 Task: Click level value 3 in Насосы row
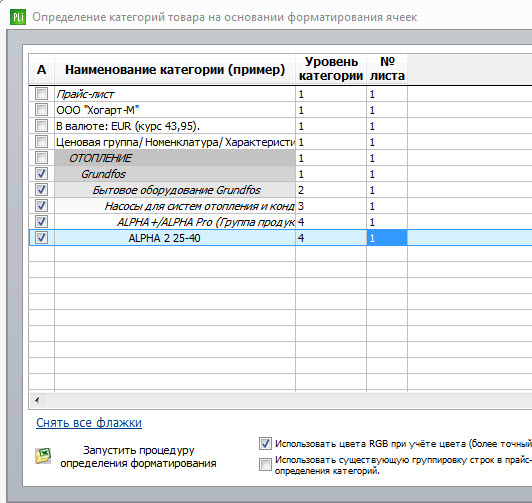pyautogui.click(x=331, y=206)
